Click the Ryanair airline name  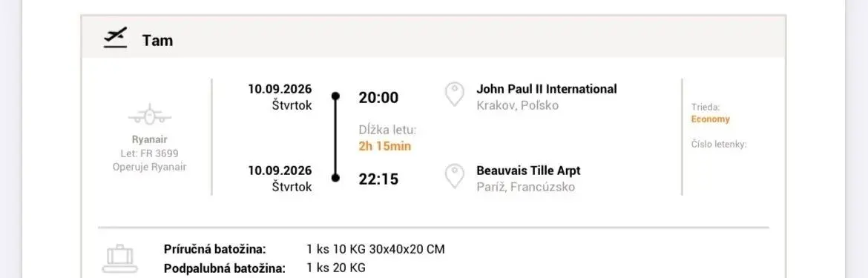pyautogui.click(x=149, y=140)
